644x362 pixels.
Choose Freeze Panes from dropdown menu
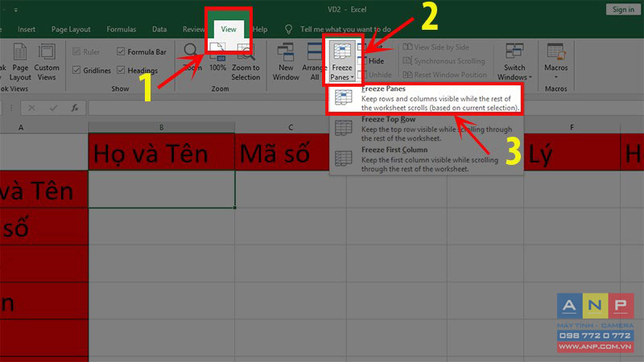coord(425,98)
